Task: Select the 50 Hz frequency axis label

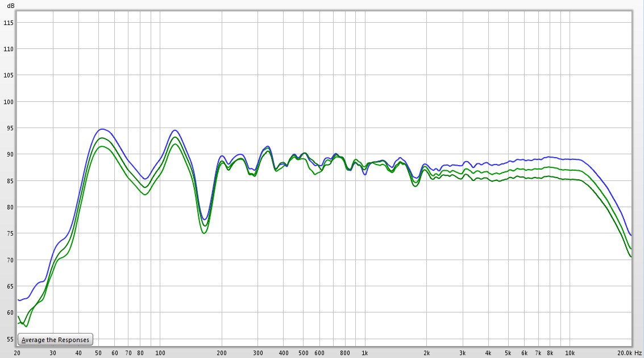Action: pos(98,353)
